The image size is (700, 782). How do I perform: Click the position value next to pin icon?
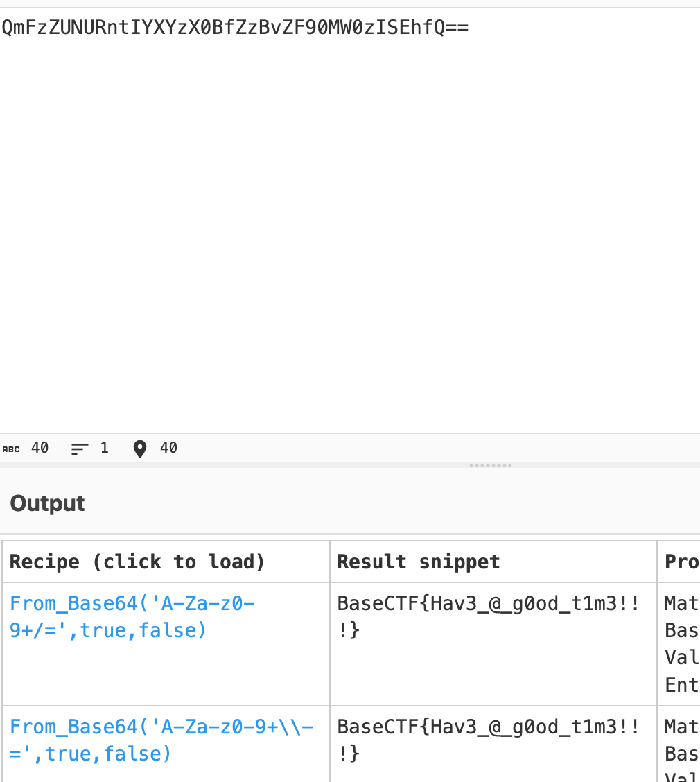coord(168,448)
